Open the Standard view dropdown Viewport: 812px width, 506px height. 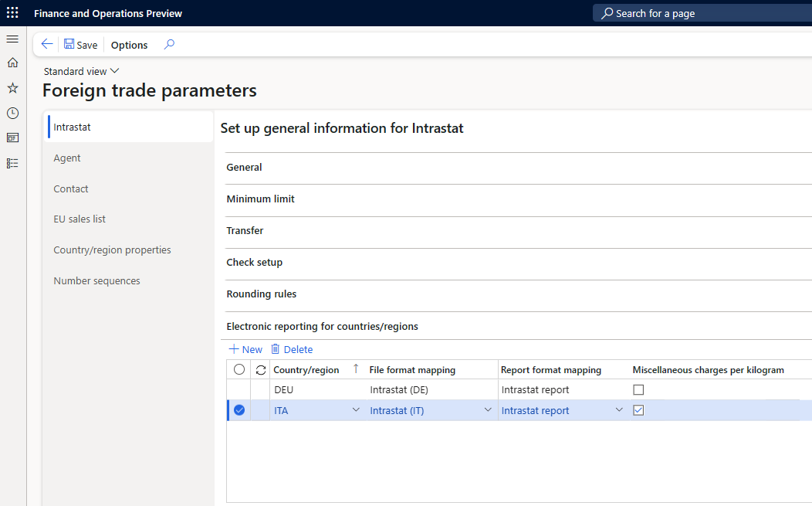81,71
